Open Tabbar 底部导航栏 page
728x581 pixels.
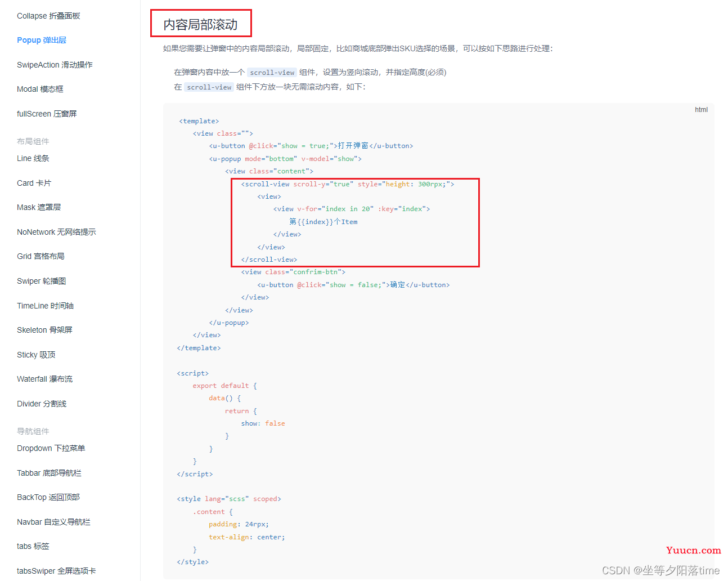[49, 473]
